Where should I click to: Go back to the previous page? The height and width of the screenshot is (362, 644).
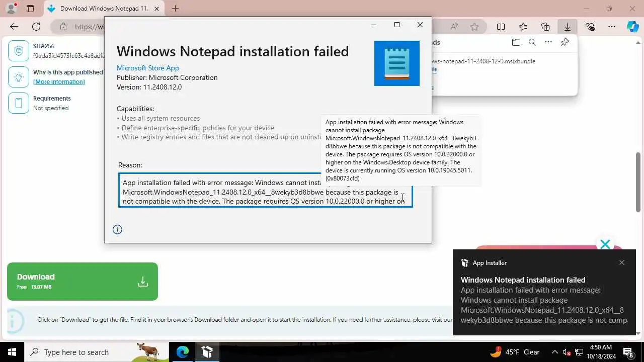pos(14,27)
